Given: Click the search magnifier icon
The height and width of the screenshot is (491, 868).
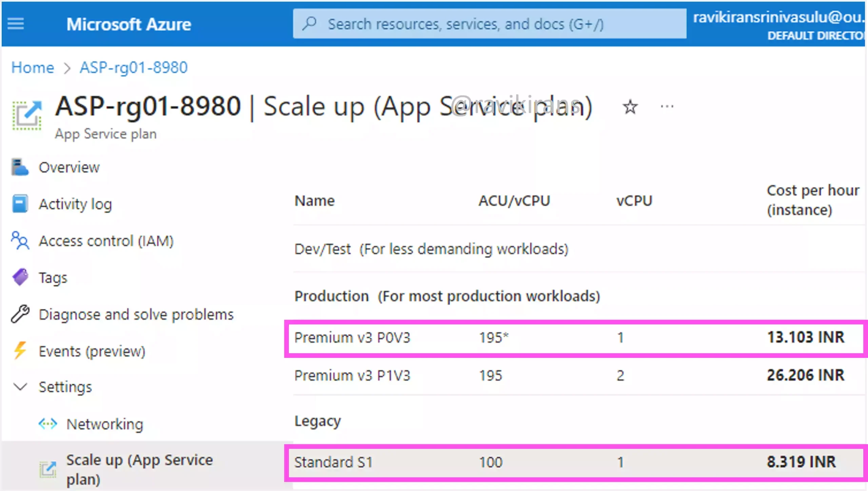Looking at the screenshot, I should [x=309, y=23].
